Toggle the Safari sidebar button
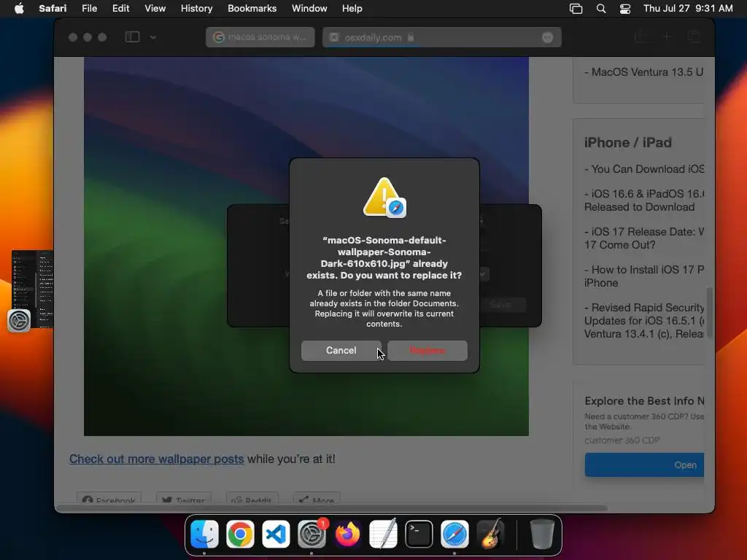The width and height of the screenshot is (747, 560). (133, 37)
